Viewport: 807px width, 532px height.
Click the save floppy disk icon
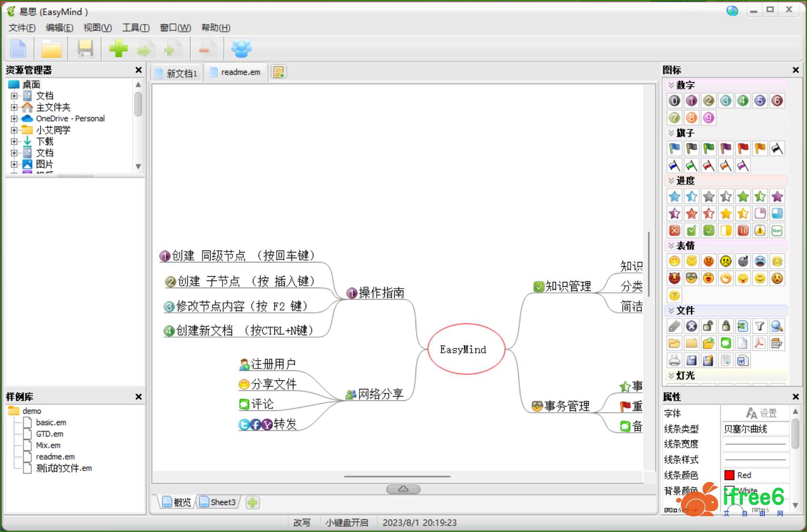click(86, 49)
